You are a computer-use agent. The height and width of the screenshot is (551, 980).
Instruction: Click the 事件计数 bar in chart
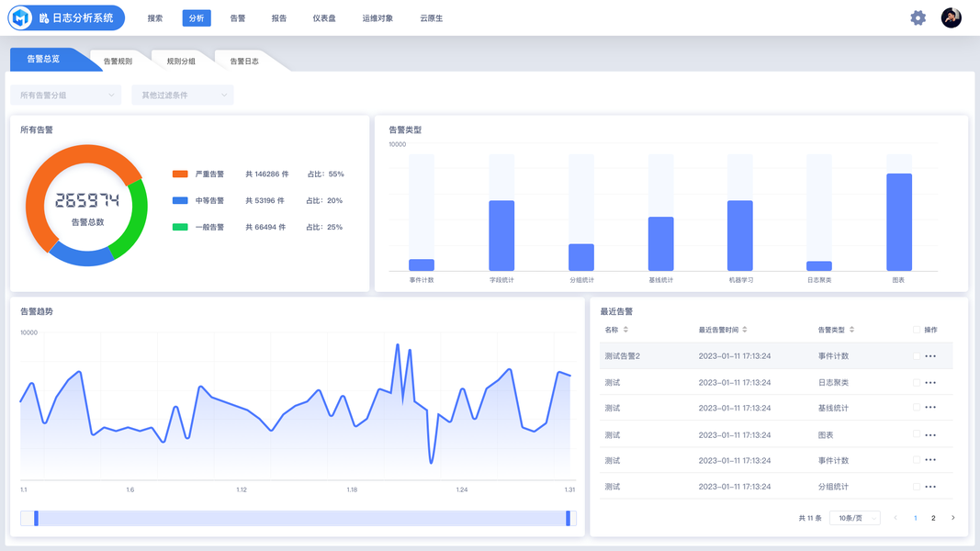point(422,264)
